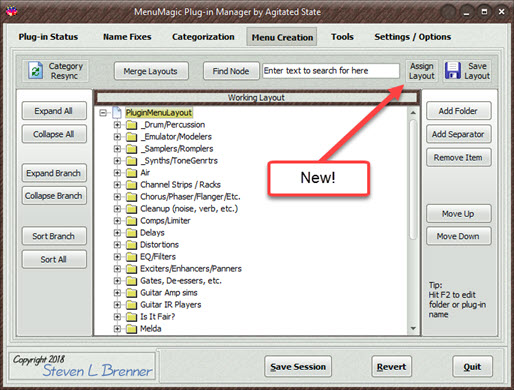Click the Save Session button
The image size is (514, 390).
pyautogui.click(x=298, y=366)
